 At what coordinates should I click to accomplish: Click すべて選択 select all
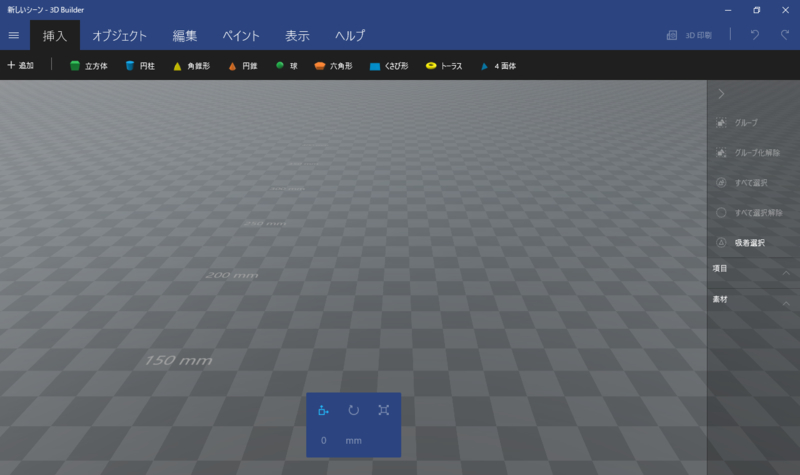click(742, 183)
